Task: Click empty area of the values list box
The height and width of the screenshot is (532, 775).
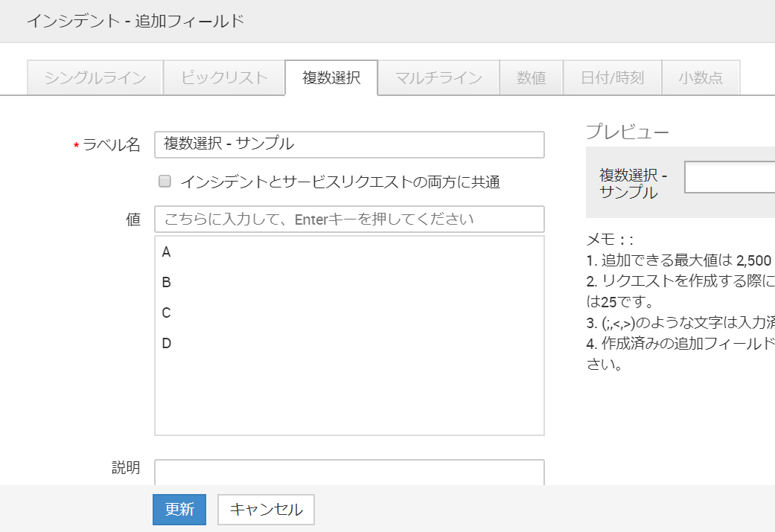Action: [349, 394]
